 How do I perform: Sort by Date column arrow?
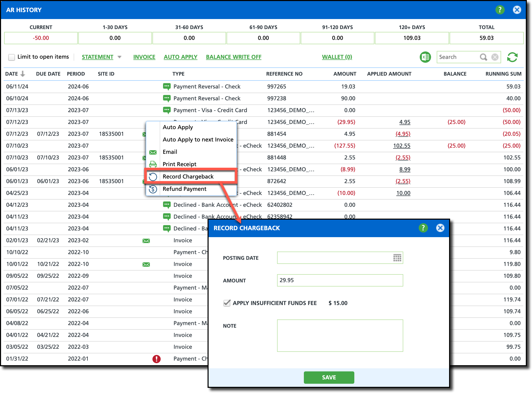point(23,74)
